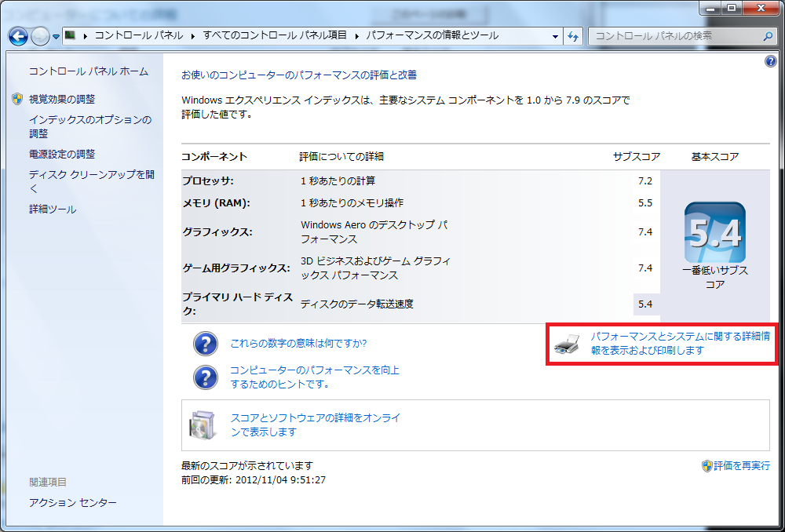Screen dimensions: 785x532
Task: Open インデックスのオプションの調整 link
Action: click(x=90, y=126)
